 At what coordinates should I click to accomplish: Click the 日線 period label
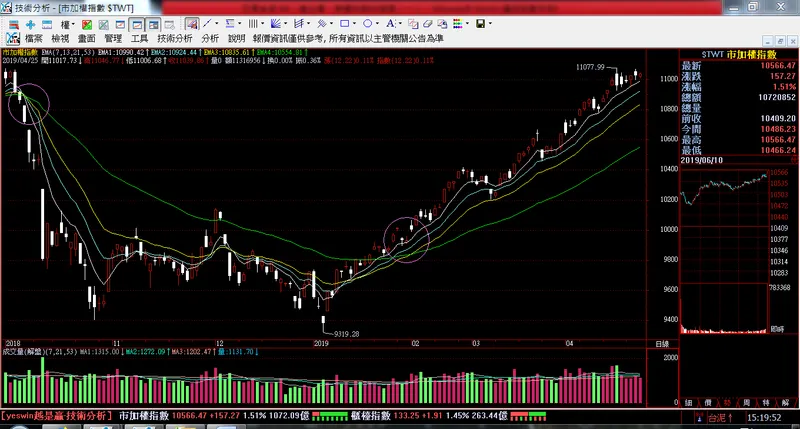pos(662,344)
